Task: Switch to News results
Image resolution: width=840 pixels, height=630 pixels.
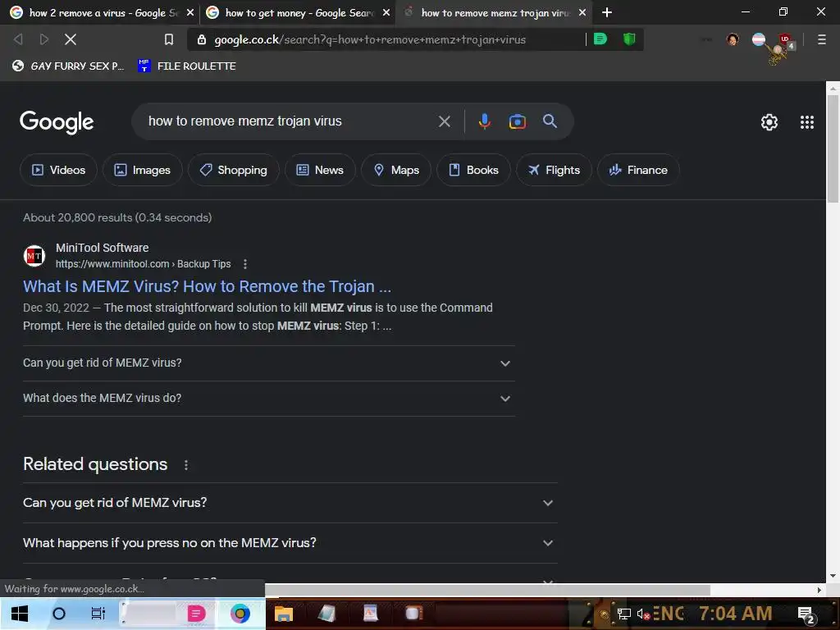Action: [320, 170]
